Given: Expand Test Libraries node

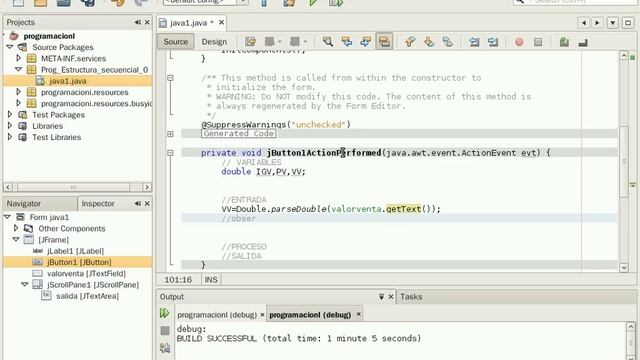Looking at the screenshot, I should click(10, 137).
